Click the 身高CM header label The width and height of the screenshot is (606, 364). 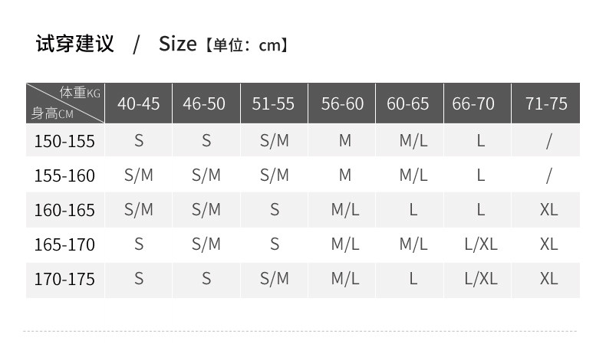point(52,113)
